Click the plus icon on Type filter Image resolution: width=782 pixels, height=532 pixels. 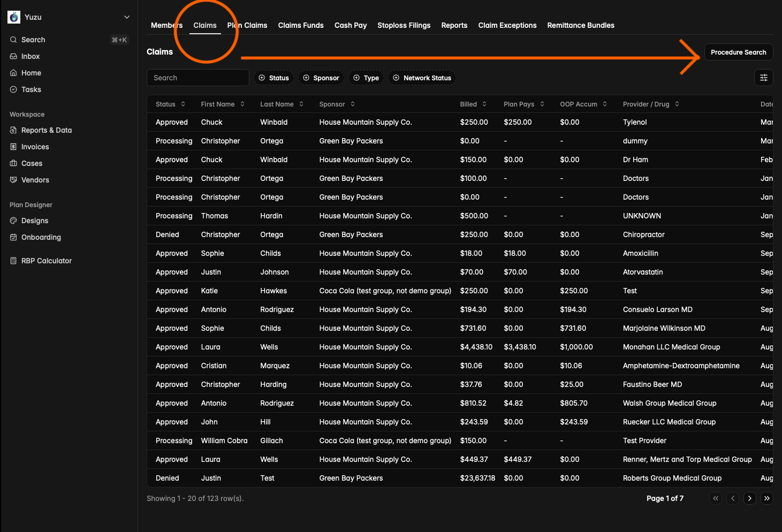point(356,78)
